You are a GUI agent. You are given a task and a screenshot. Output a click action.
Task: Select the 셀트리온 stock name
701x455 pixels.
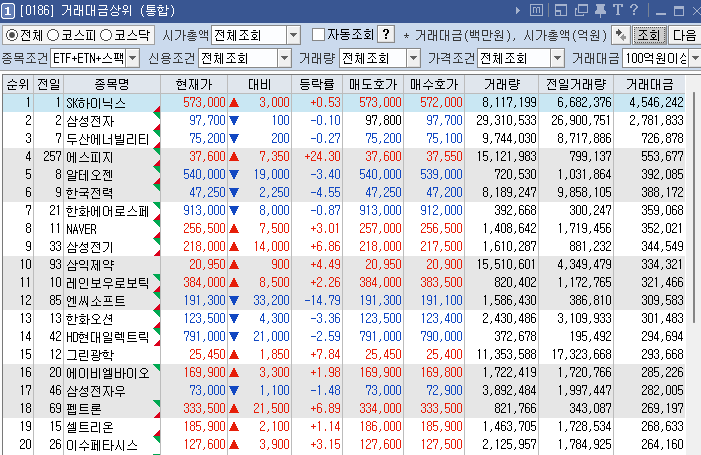[x=89, y=427]
